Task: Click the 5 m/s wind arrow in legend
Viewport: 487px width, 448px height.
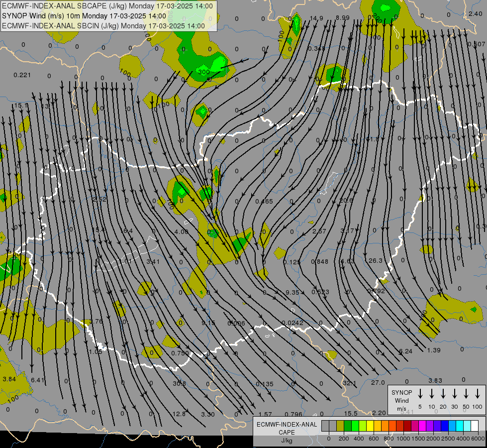Action: click(420, 394)
